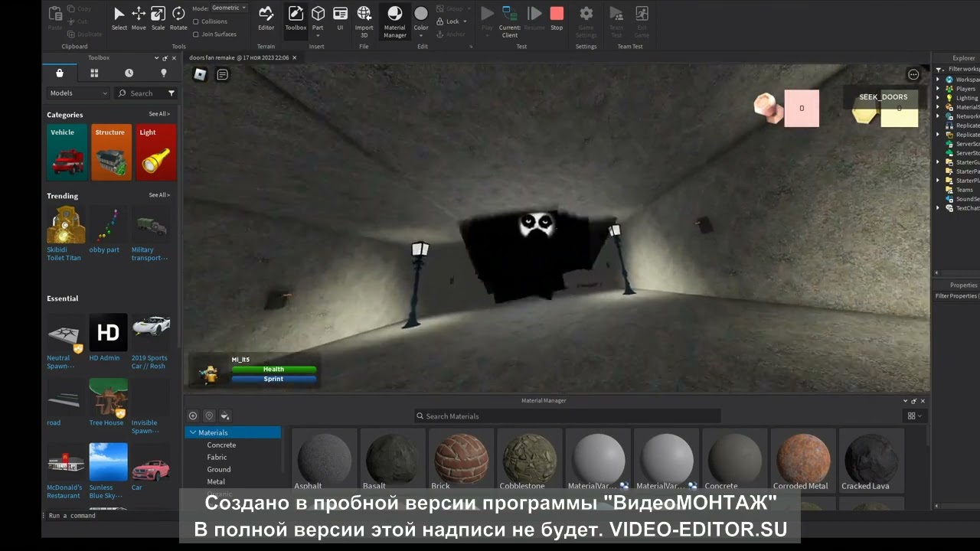Image resolution: width=980 pixels, height=551 pixels.
Task: Open the Structure category card
Action: pyautogui.click(x=111, y=152)
